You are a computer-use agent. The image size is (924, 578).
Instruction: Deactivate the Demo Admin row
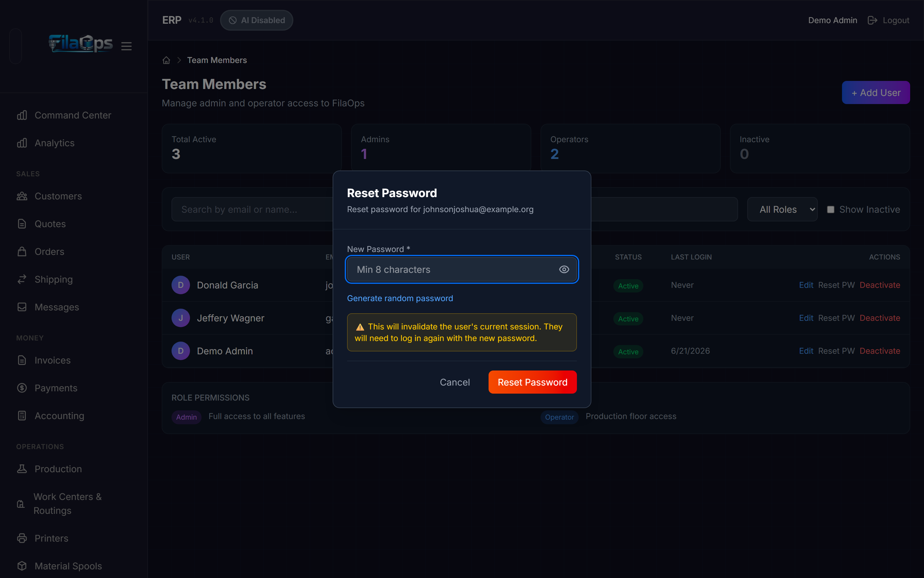tap(880, 351)
